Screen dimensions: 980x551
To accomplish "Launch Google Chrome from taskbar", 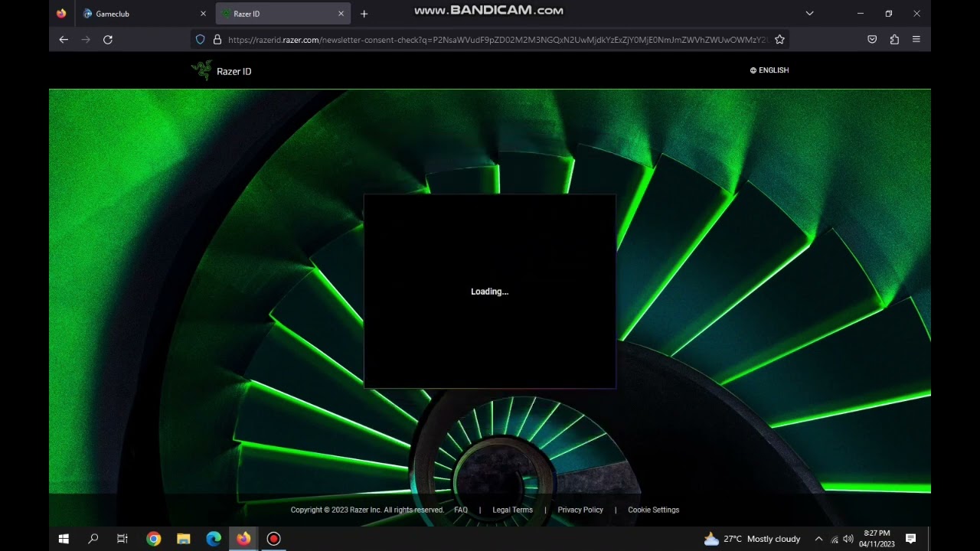I will click(154, 539).
